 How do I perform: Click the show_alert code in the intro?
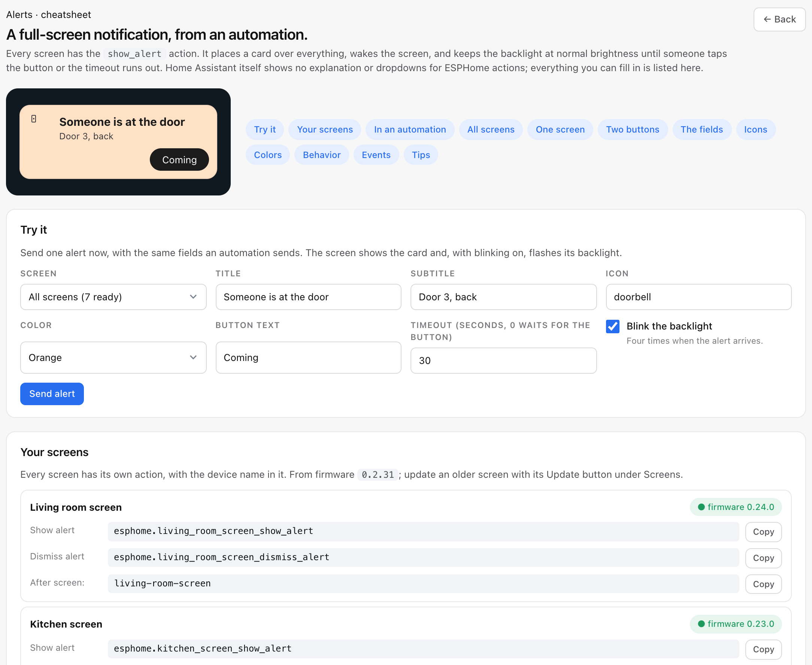[134, 54]
